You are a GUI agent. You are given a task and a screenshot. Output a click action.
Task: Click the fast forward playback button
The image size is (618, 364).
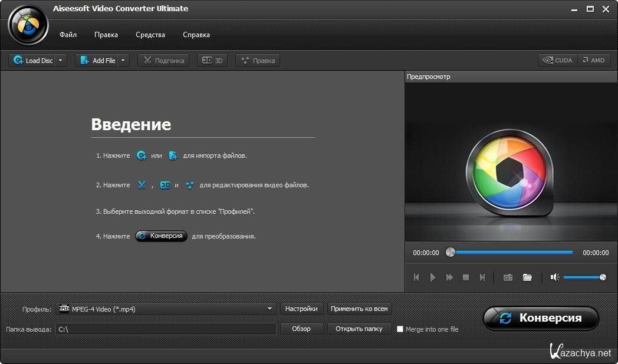[449, 277]
